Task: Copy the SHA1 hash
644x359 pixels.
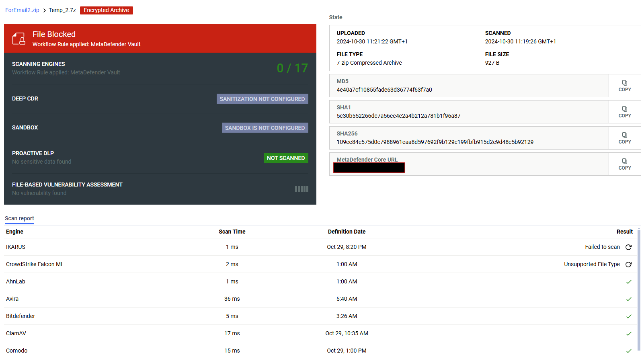Action: (x=625, y=112)
